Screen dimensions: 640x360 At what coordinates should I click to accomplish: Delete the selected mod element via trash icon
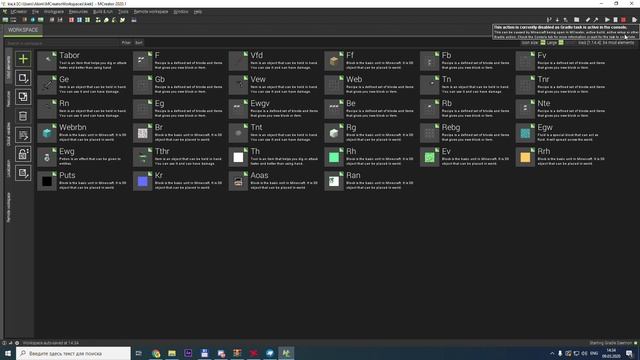[x=23, y=116]
